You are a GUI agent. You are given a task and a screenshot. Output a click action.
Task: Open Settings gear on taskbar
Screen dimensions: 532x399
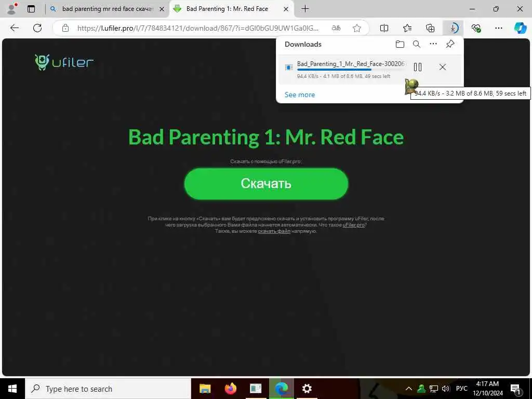[x=307, y=389]
